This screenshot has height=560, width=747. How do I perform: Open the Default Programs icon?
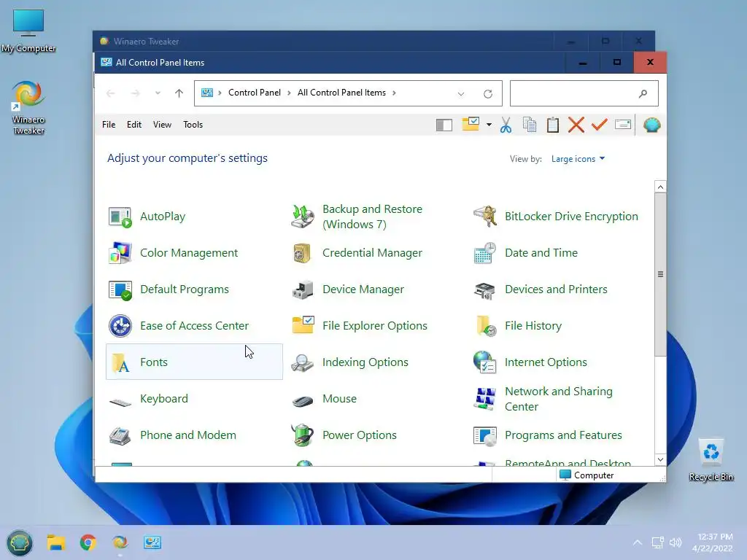tap(120, 289)
